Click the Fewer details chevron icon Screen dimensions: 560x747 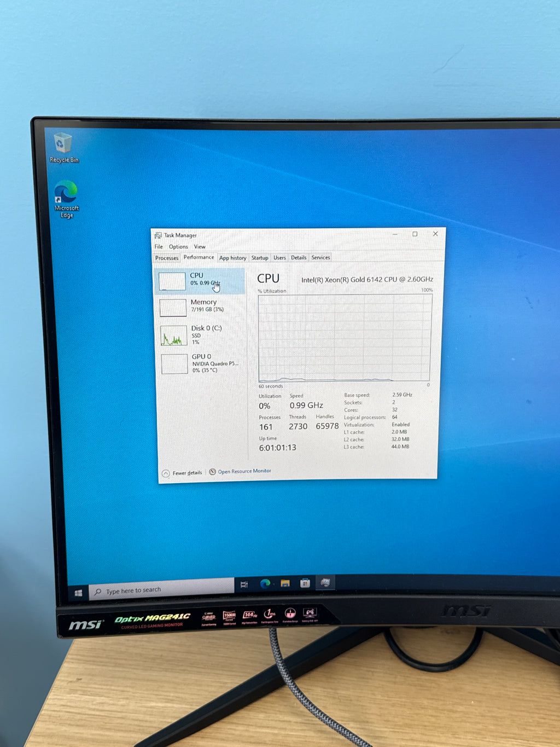click(x=166, y=473)
